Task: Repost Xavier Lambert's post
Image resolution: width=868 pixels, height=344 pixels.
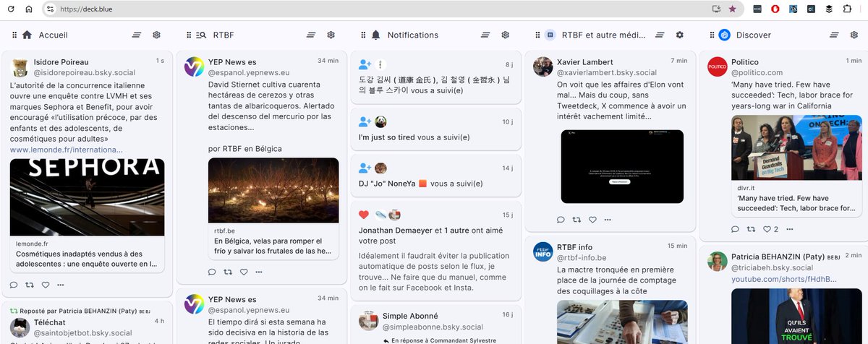Action: tap(576, 220)
